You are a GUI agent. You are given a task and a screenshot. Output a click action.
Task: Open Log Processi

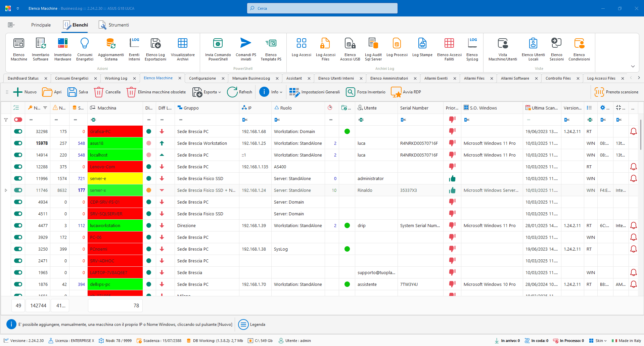[x=397, y=47]
